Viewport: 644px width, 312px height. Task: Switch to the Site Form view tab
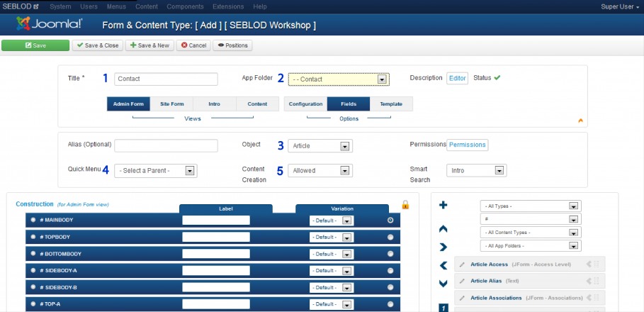(x=171, y=104)
